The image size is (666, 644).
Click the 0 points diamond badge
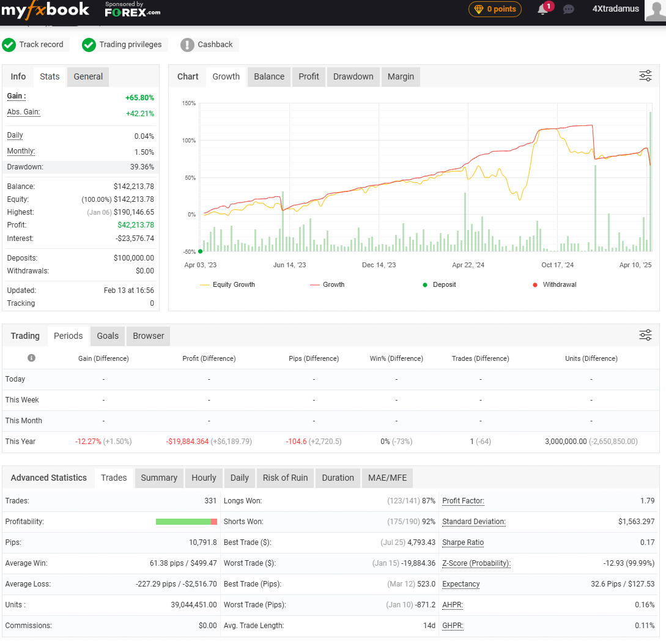coord(495,9)
